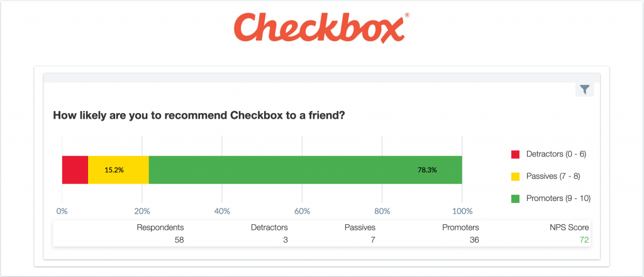Select Passives (7 - 8) legend label
This screenshot has width=644, height=277.
(x=553, y=177)
